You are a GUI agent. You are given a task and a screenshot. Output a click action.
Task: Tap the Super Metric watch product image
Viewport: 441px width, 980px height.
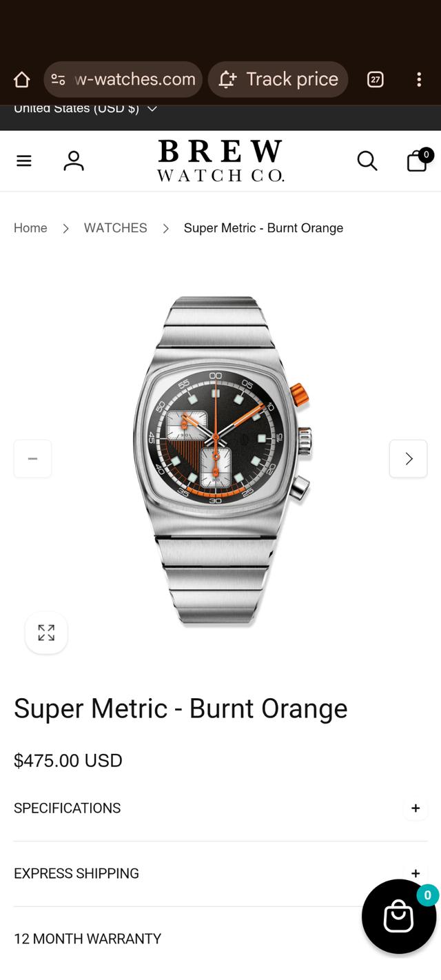tap(221, 460)
